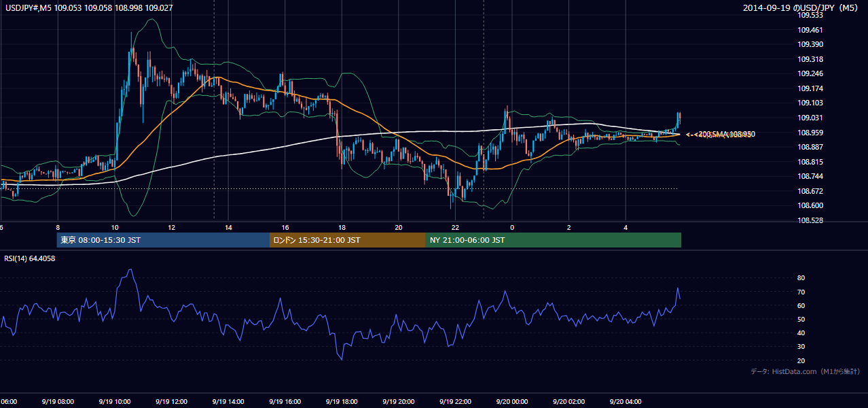Click the 9/19 20:00 time axis label
The image size is (868, 408).
pos(398,402)
